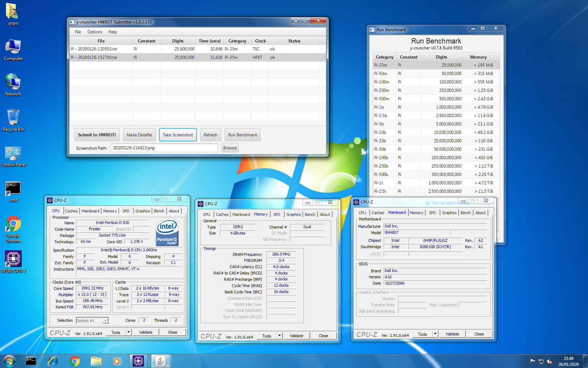Image resolution: width=588 pixels, height=368 pixels.
Task: Click the taskbar clock showing 21:48
Action: 568,361
